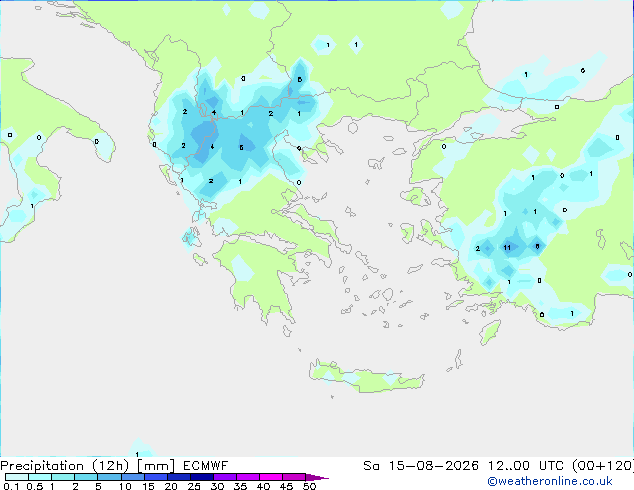Select the '[mm]' unit label

(156, 466)
